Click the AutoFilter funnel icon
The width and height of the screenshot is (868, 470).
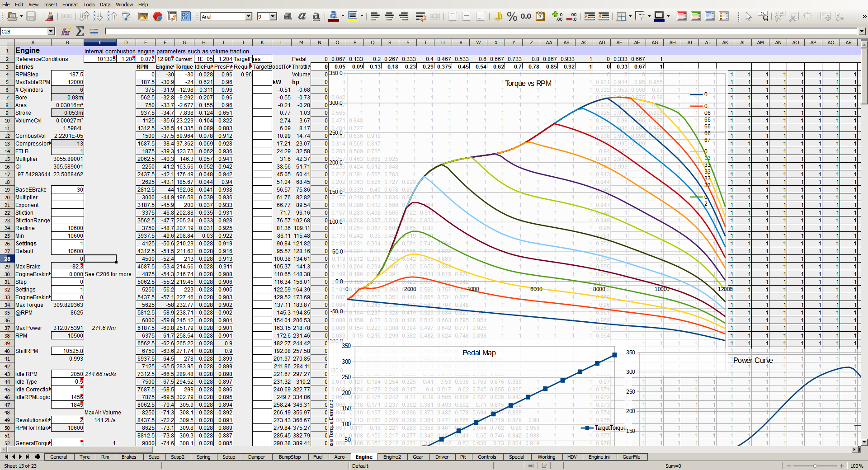[x=126, y=17]
